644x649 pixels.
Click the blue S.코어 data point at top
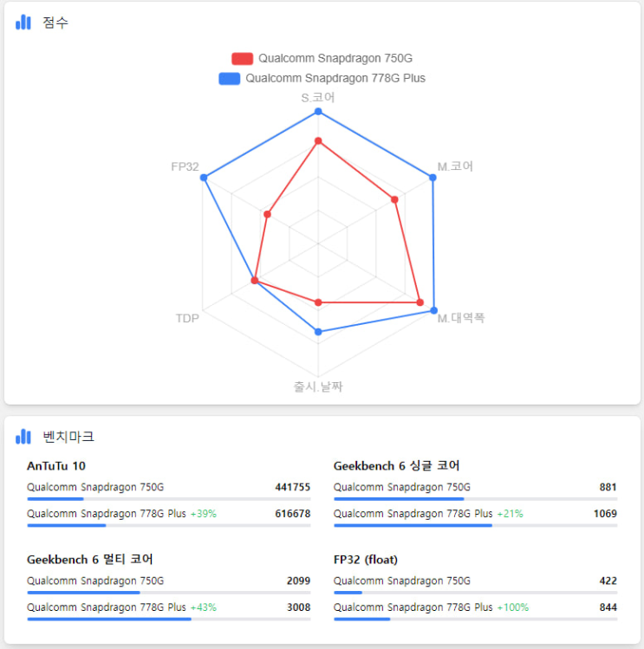click(318, 112)
